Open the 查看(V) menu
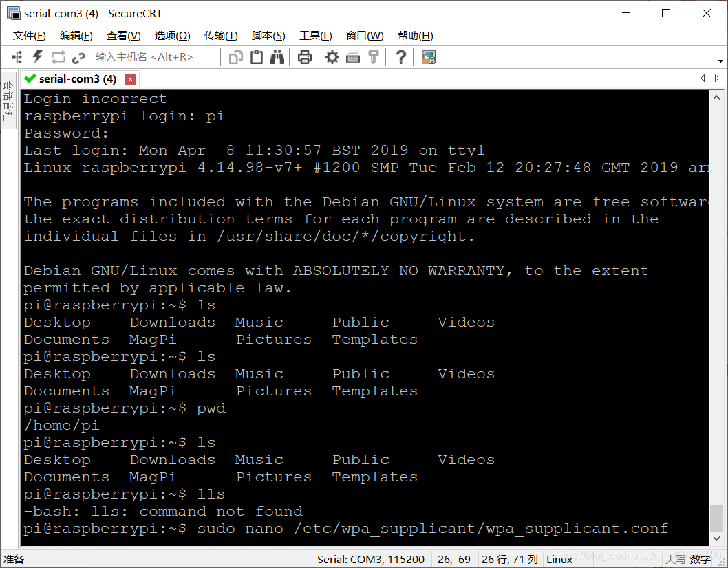The image size is (728, 568). [123, 36]
